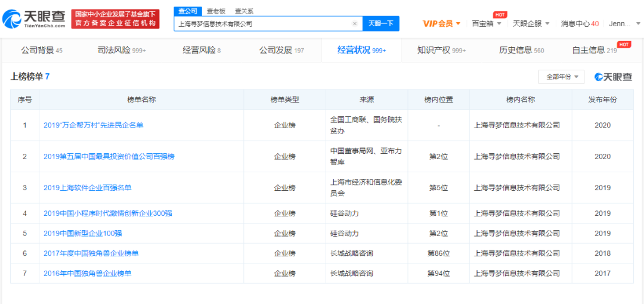Open 2019中国新型企业100强 link

pyautogui.click(x=82, y=233)
